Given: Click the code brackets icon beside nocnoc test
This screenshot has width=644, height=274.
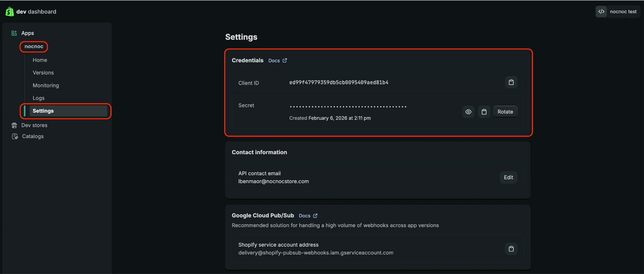Looking at the screenshot, I should [x=601, y=12].
